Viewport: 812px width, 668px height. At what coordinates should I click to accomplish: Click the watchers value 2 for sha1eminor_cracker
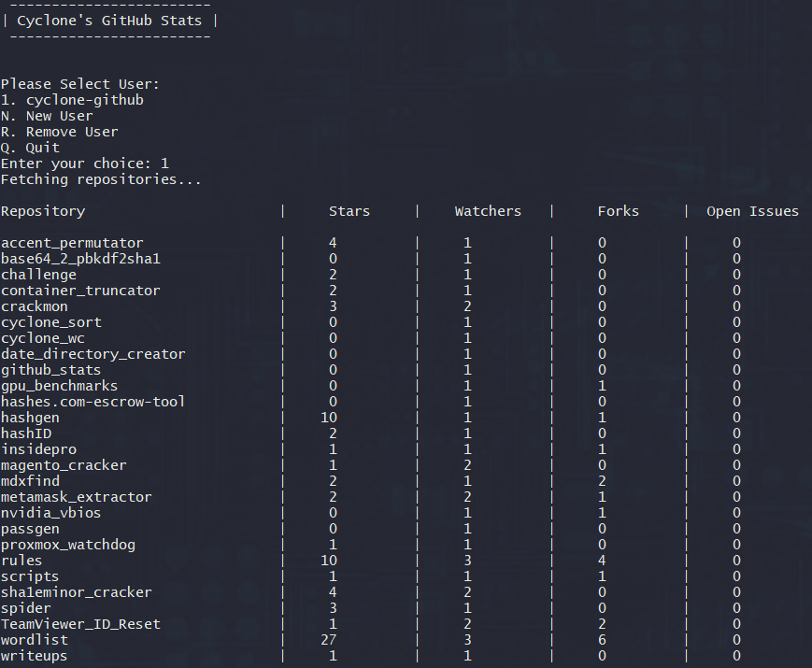coord(467,592)
